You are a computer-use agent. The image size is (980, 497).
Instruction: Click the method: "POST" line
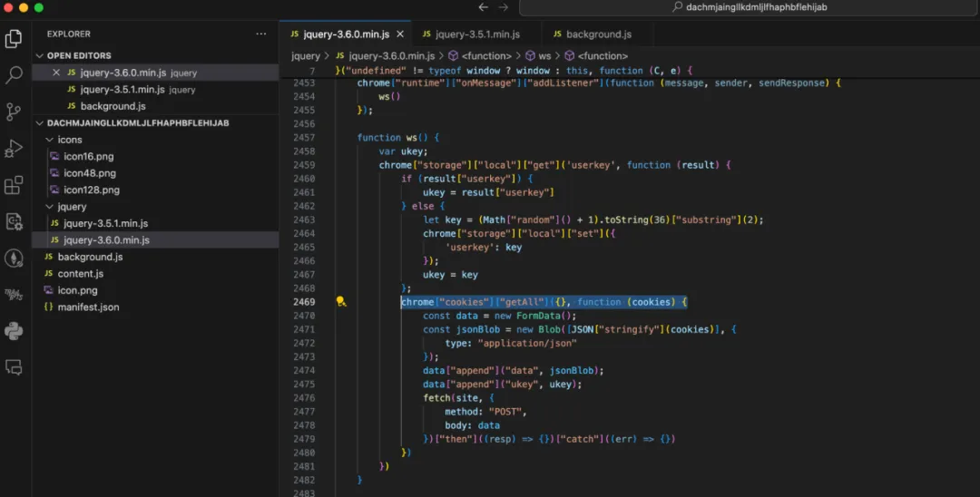coord(485,412)
